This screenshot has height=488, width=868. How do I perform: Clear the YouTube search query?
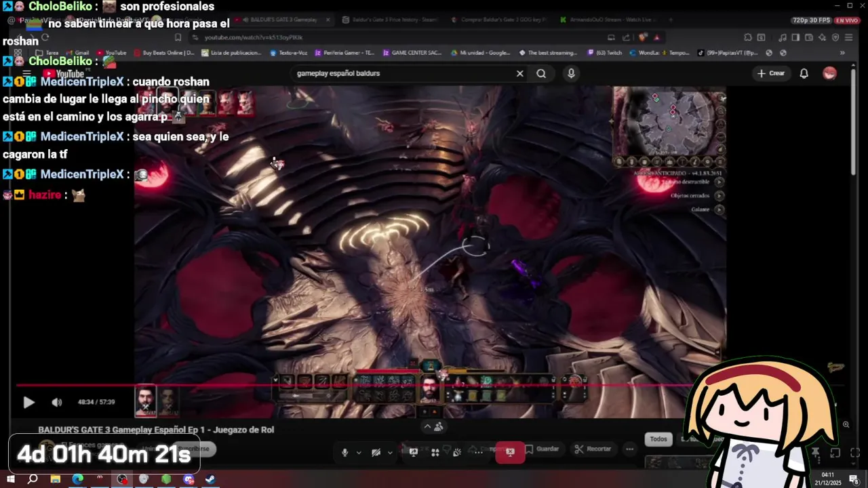[520, 73]
